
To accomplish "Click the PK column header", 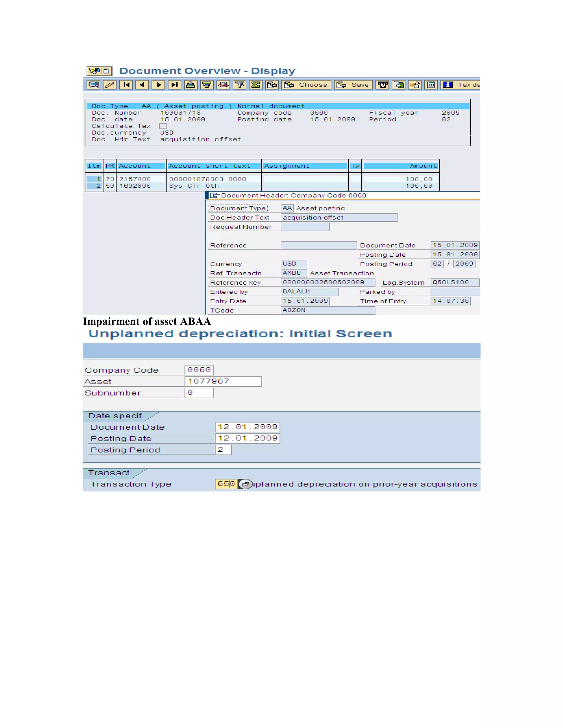I will point(110,166).
